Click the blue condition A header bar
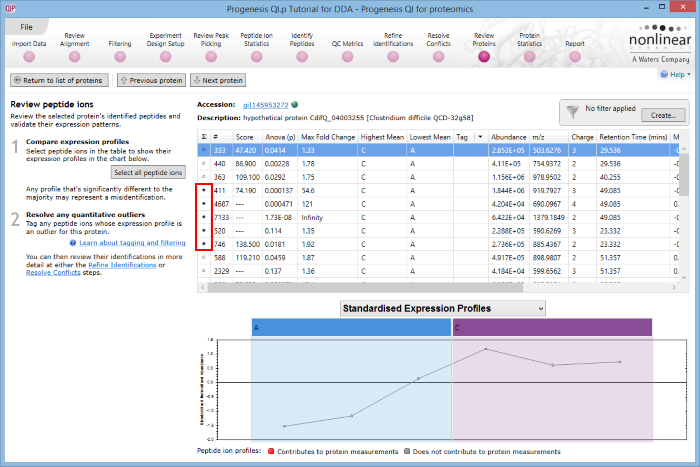The image size is (700, 467). pyautogui.click(x=351, y=327)
